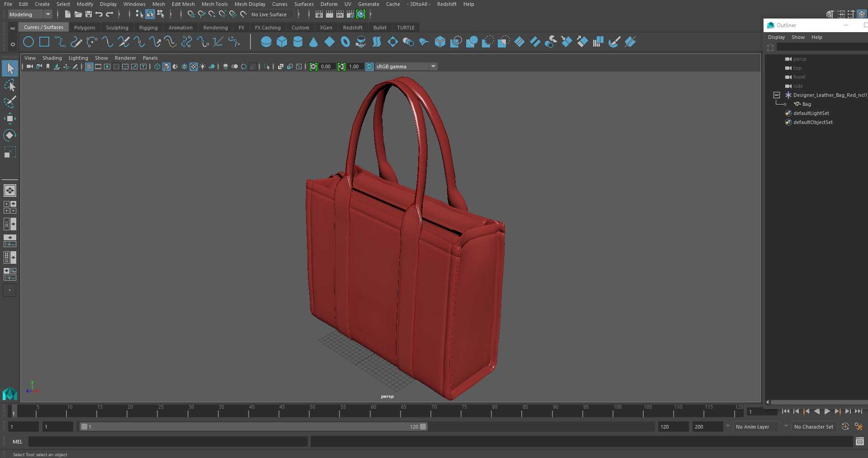
Task: Play the animation backwards
Action: point(816,411)
